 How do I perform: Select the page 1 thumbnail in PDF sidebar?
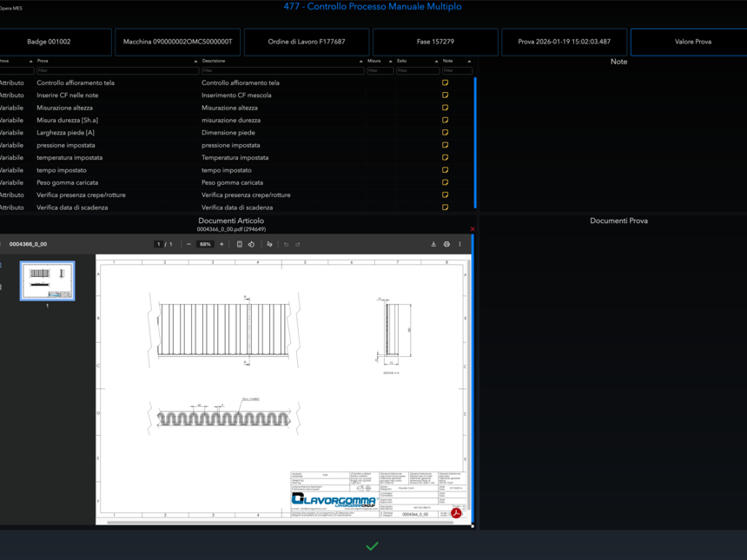click(48, 280)
